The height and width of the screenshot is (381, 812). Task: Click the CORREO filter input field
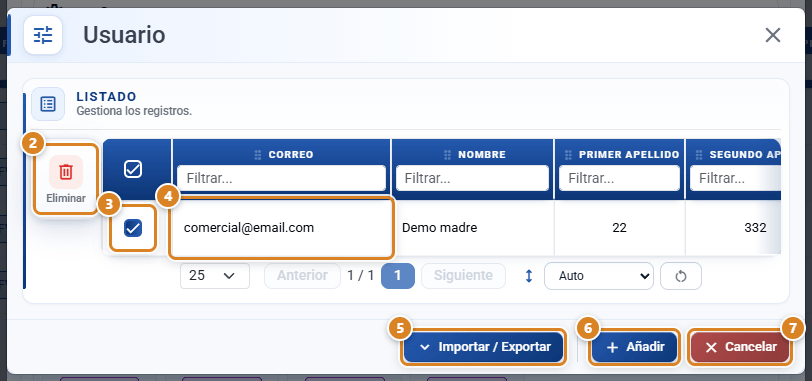(x=281, y=179)
